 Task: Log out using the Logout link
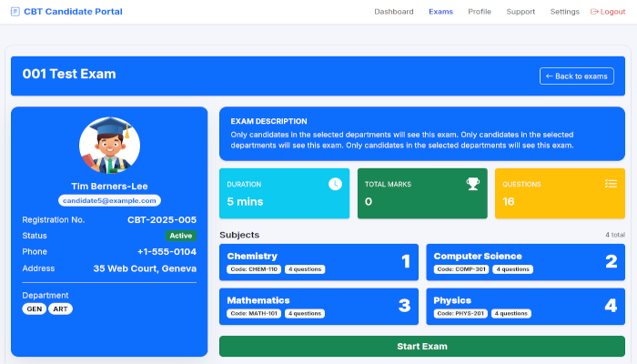608,12
